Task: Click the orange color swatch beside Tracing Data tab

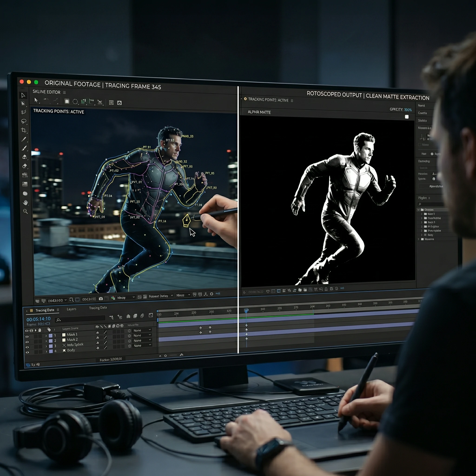Action: point(31,311)
